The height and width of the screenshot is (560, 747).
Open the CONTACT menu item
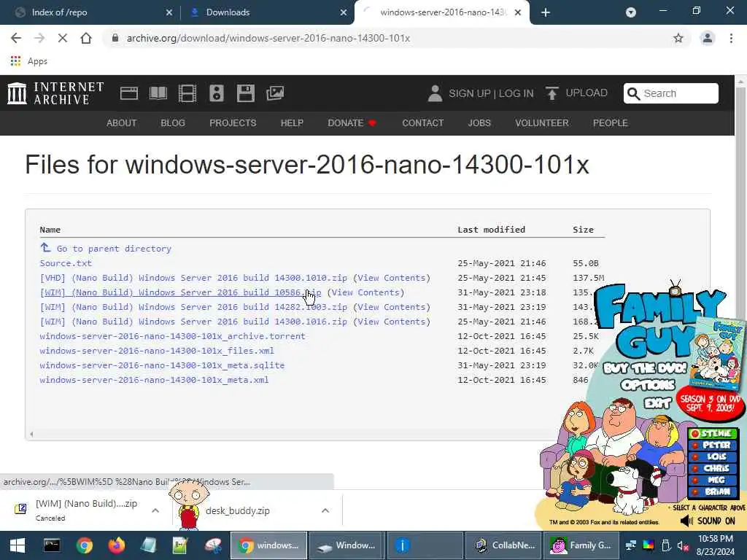click(x=422, y=122)
